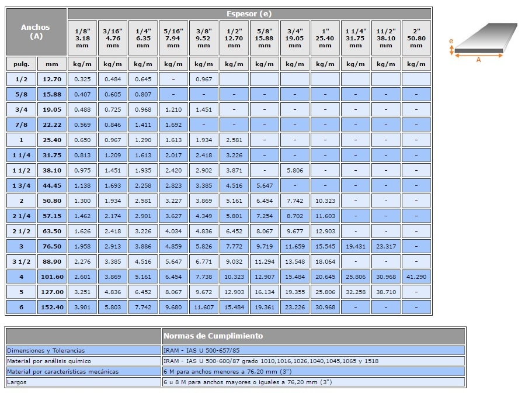Image resolution: width=532 pixels, height=397 pixels.
Task: Click width value 44.45 mm
Action: tap(52, 185)
